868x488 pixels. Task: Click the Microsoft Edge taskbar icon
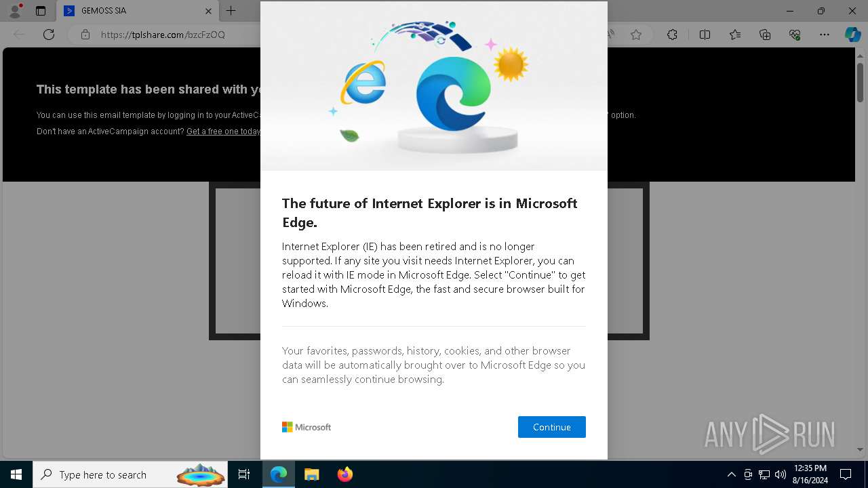[279, 474]
